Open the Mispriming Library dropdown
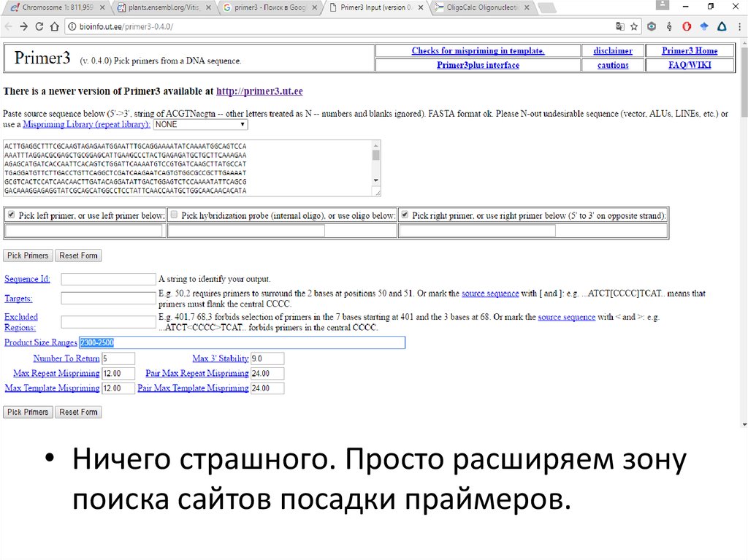Viewport: 748px width, 560px height. click(200, 125)
